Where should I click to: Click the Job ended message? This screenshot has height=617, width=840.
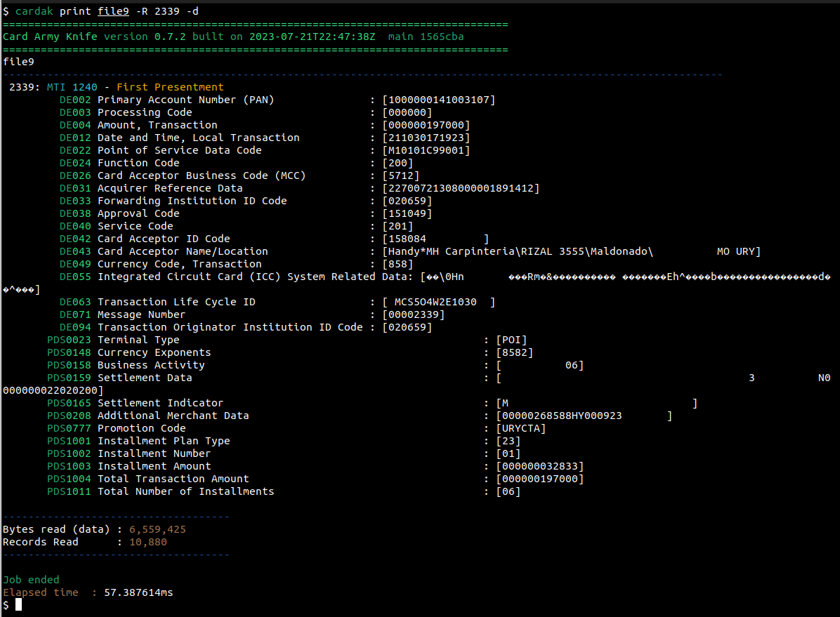pos(31,580)
